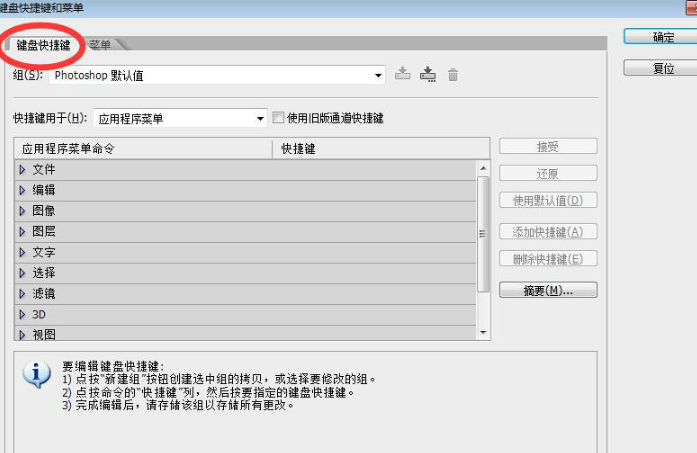Expand the 图像 menu commands

coord(22,211)
